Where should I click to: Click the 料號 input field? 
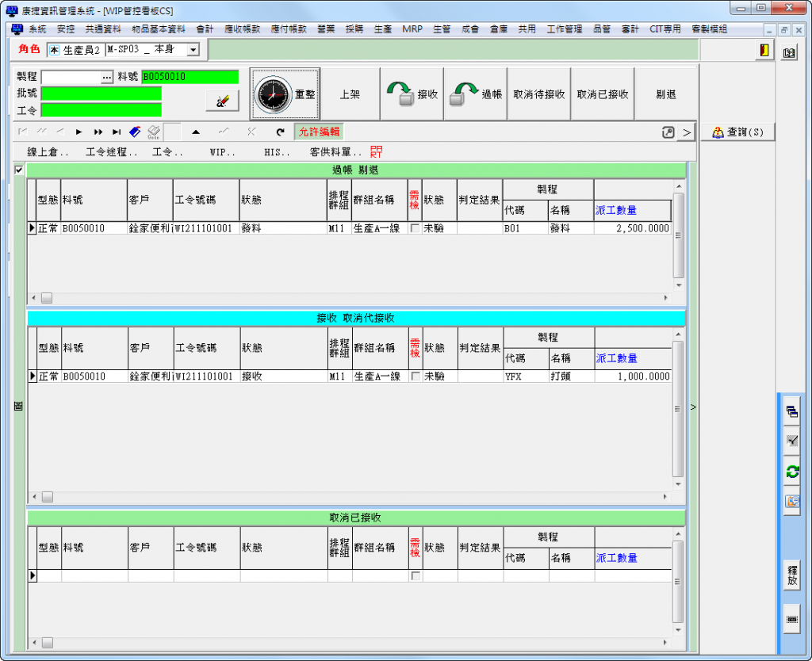(x=189, y=77)
